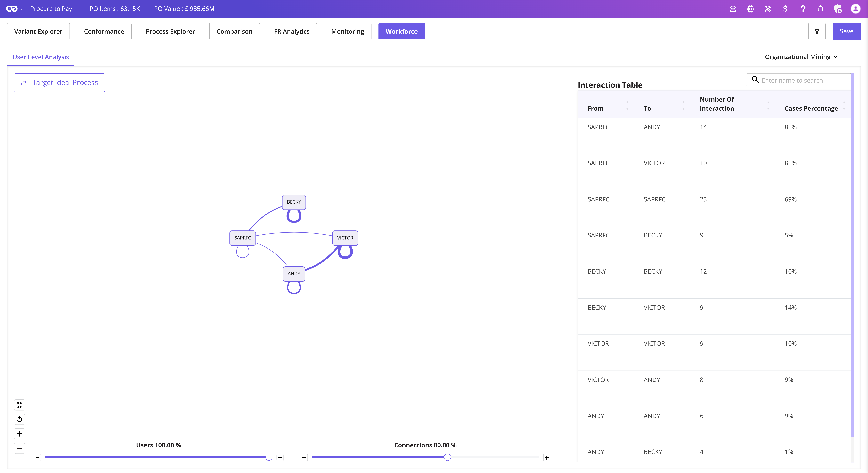The height and width of the screenshot is (473, 868).
Task: Click the SAPRFC to ANDY row
Action: [x=714, y=136]
